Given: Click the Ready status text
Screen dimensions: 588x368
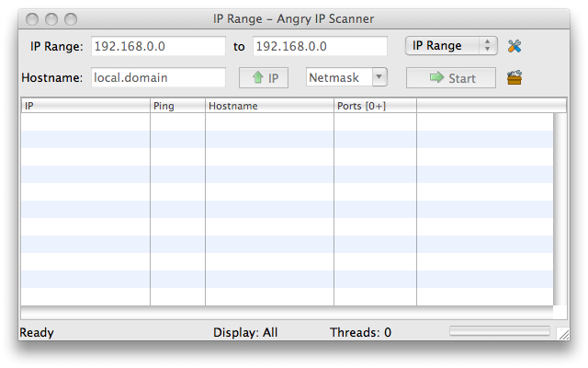Looking at the screenshot, I should pyautogui.click(x=37, y=332).
